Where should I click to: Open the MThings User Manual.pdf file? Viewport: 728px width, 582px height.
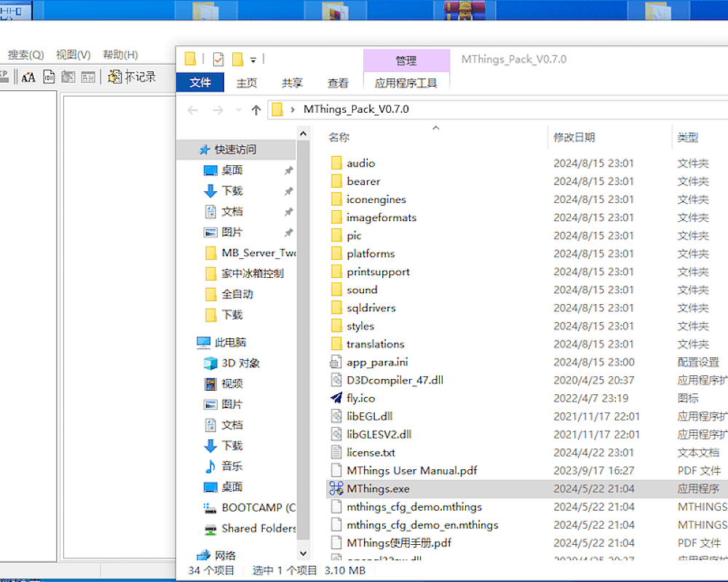(411, 471)
